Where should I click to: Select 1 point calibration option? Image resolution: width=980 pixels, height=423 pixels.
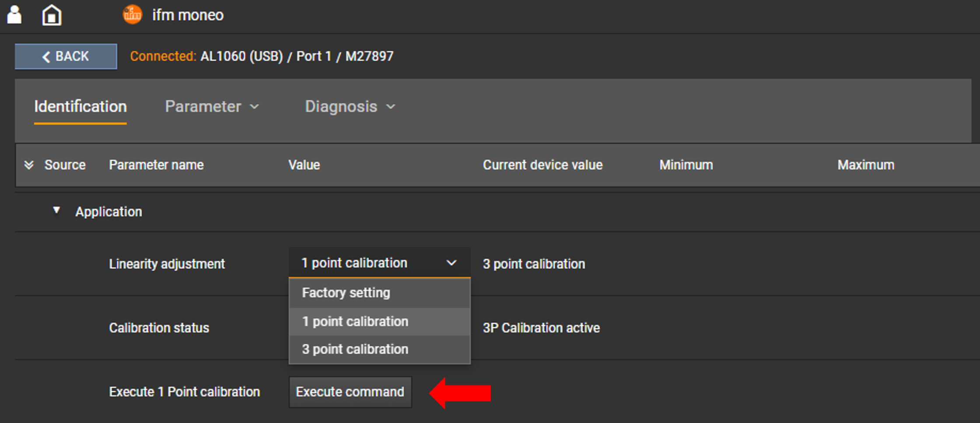pyautogui.click(x=355, y=321)
